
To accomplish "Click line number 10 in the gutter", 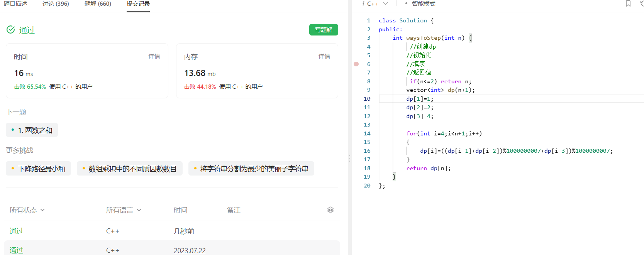I will pos(367,99).
